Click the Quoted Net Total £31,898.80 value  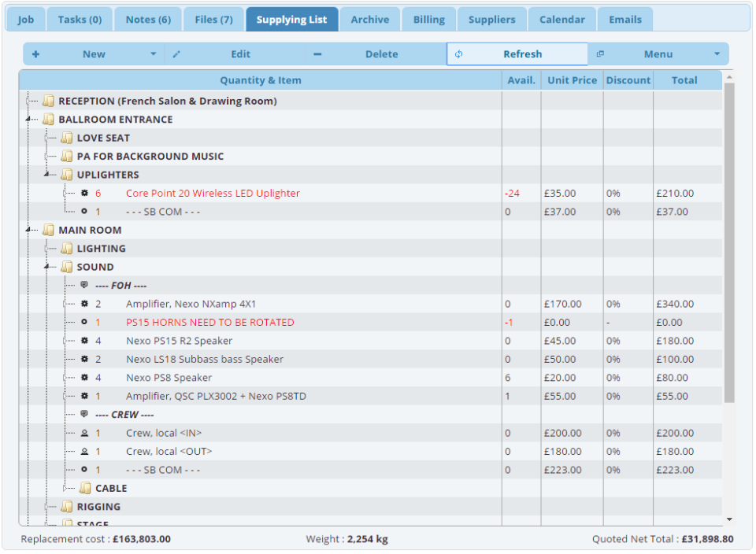pyautogui.click(x=707, y=538)
